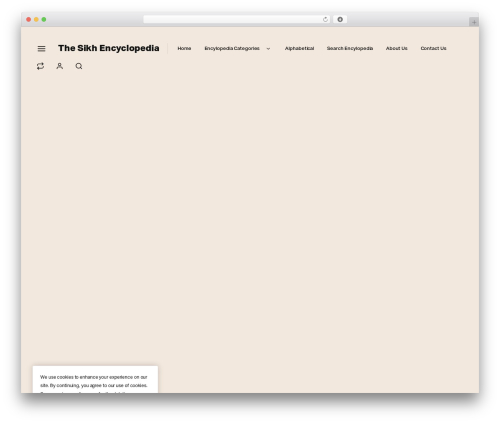This screenshot has height=423, width=500.
Task: Open the user account icon
Action: pos(60,66)
